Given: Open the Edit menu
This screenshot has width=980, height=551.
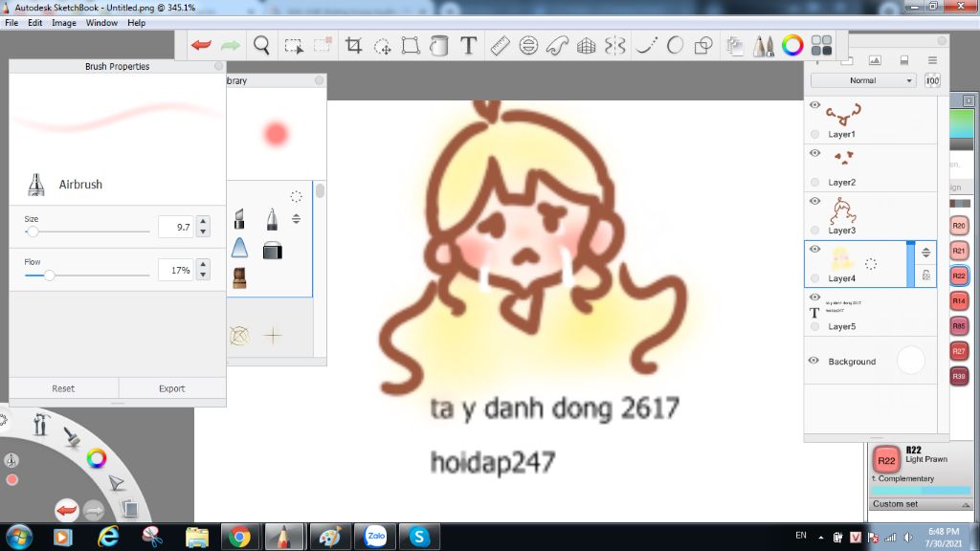Looking at the screenshot, I should coord(35,23).
